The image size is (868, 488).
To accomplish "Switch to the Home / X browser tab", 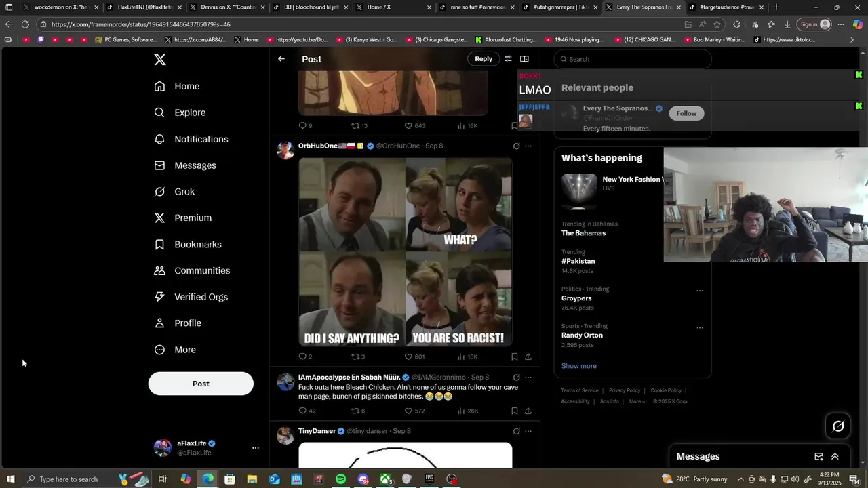I will (x=394, y=7).
